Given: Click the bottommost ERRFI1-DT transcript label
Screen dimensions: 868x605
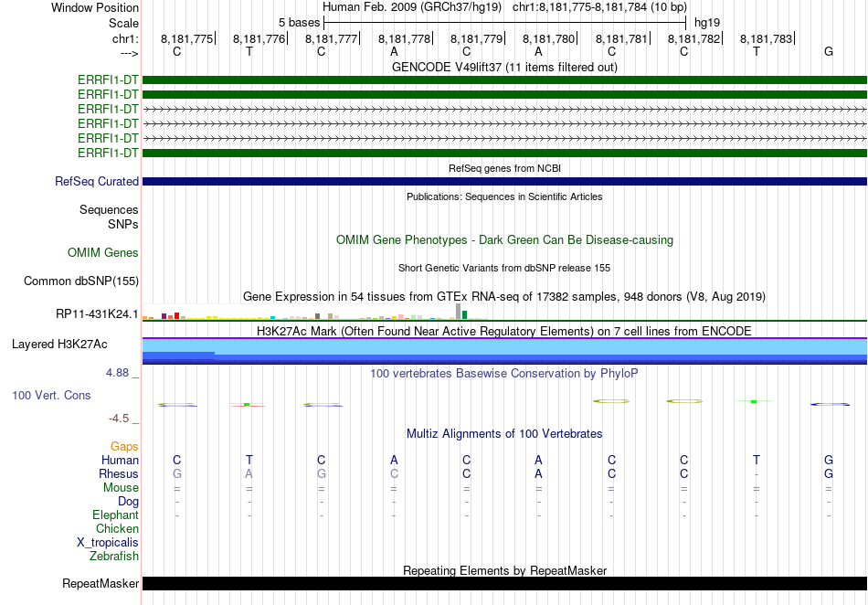Looking at the screenshot, I should [108, 153].
